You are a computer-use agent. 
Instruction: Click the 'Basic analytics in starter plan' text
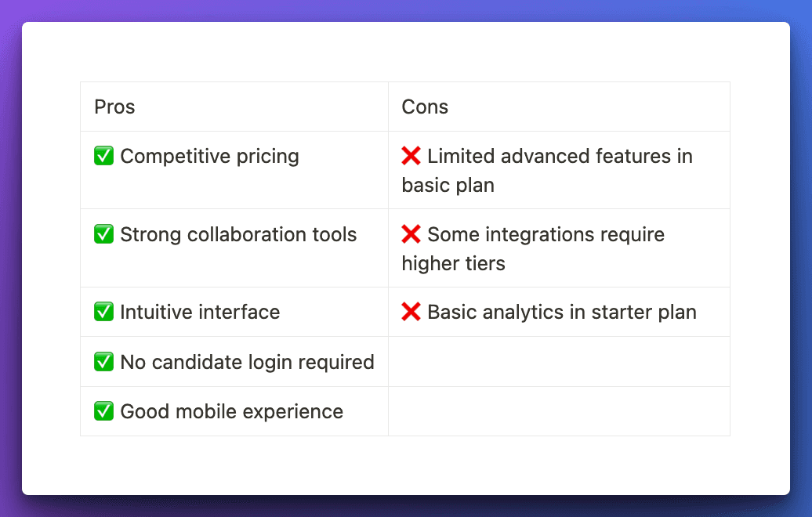[561, 313]
